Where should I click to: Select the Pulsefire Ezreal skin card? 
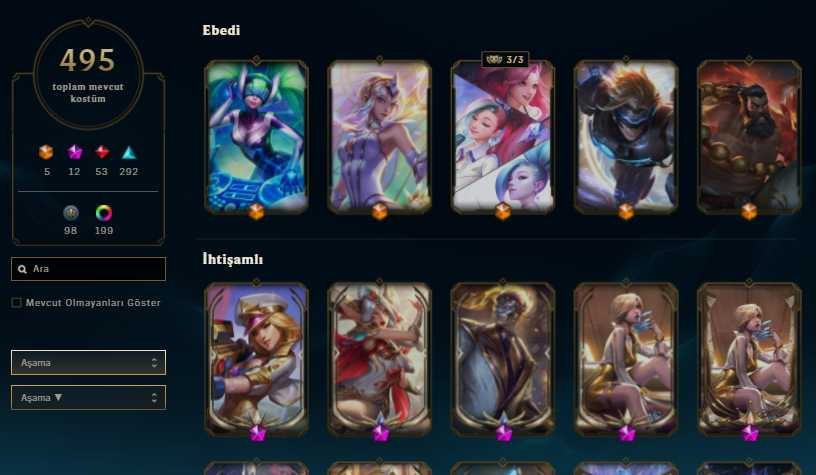[x=626, y=137]
